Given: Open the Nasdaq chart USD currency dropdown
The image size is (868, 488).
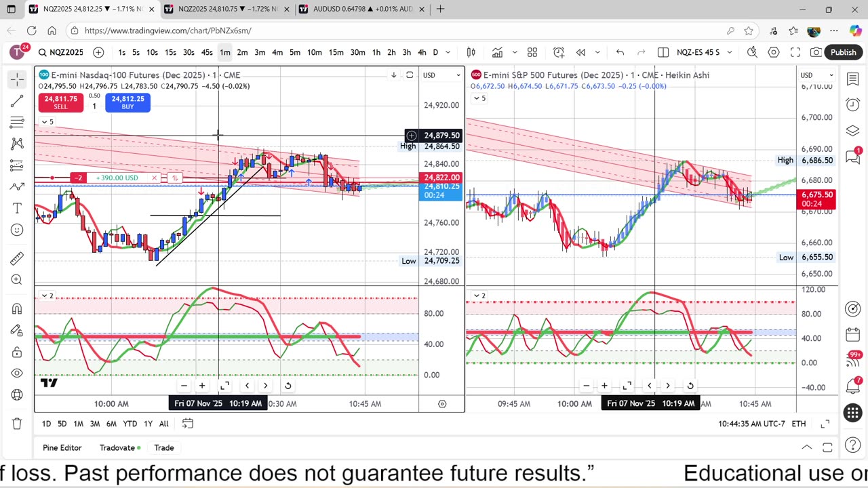Looking at the screenshot, I should point(441,75).
